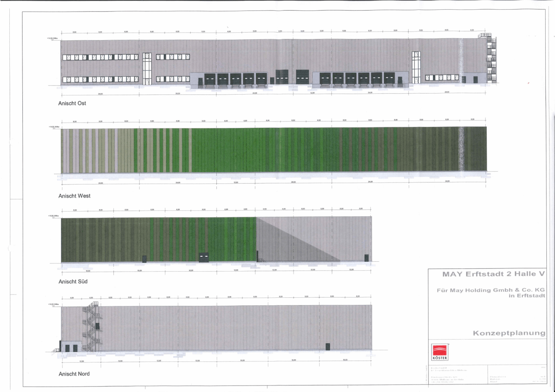The height and width of the screenshot is (392, 555).
Task: Select the 'Anischt Süd' drawing label
Action: 73,282
